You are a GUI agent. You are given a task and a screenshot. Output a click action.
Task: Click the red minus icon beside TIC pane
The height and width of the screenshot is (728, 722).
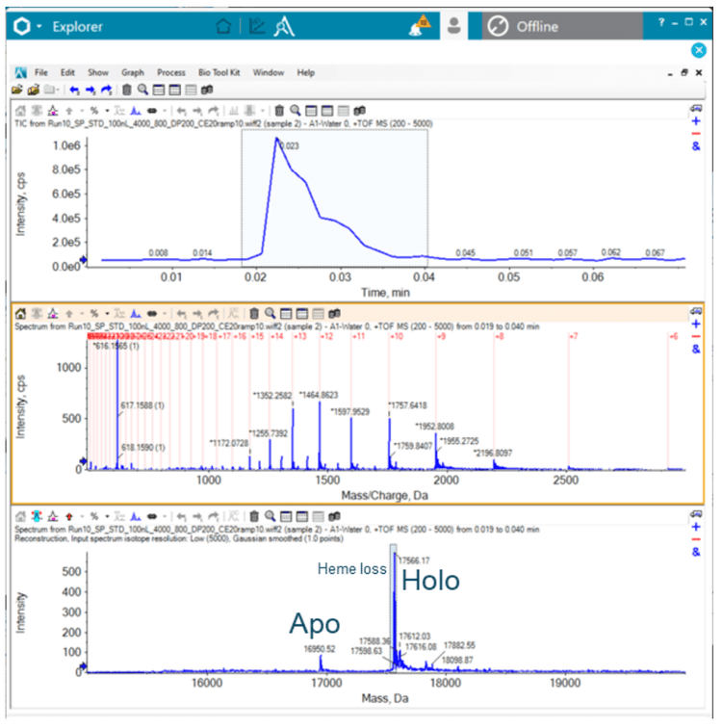point(696,134)
